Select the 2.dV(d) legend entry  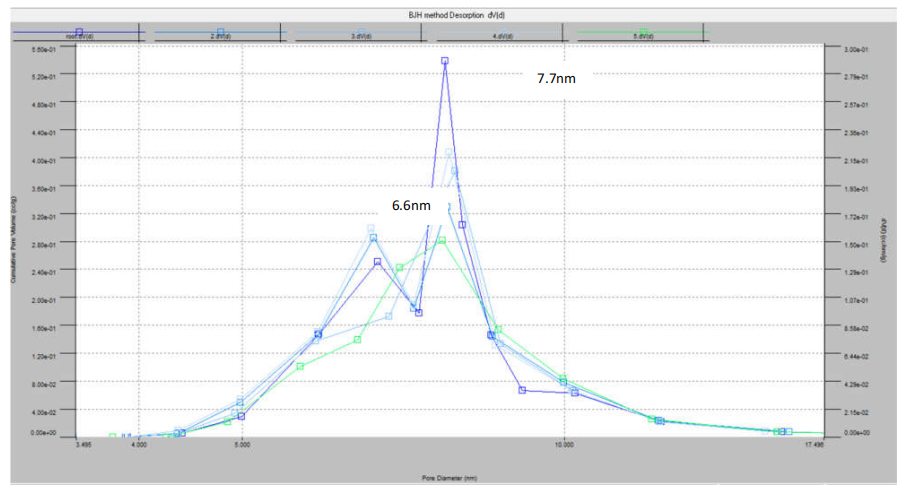(x=220, y=35)
